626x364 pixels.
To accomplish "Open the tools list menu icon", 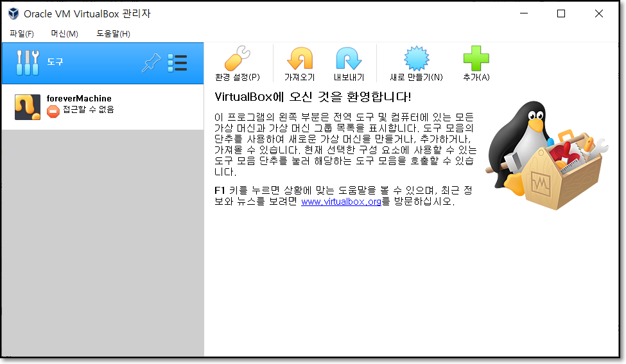I will click(x=177, y=63).
